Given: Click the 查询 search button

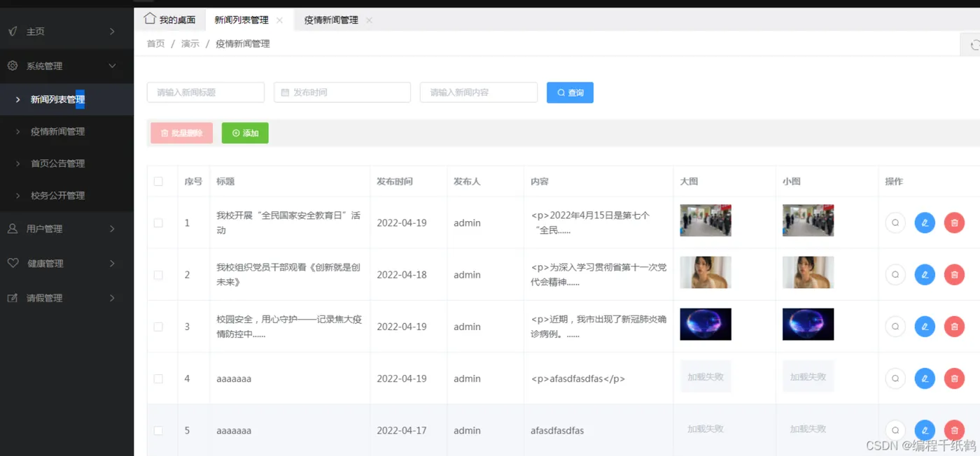Looking at the screenshot, I should click(570, 92).
